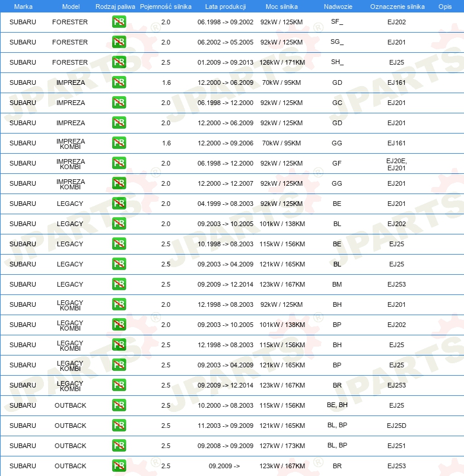Image resolution: width=464 pixels, height=476 pixels.
Task: Click the GC body code cell
Action: (x=337, y=103)
